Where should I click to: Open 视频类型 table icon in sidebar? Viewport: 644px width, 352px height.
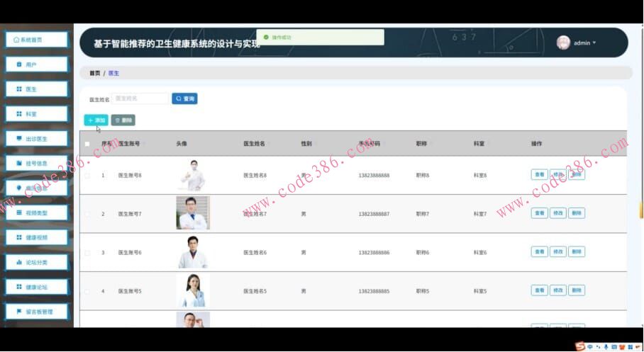point(19,212)
